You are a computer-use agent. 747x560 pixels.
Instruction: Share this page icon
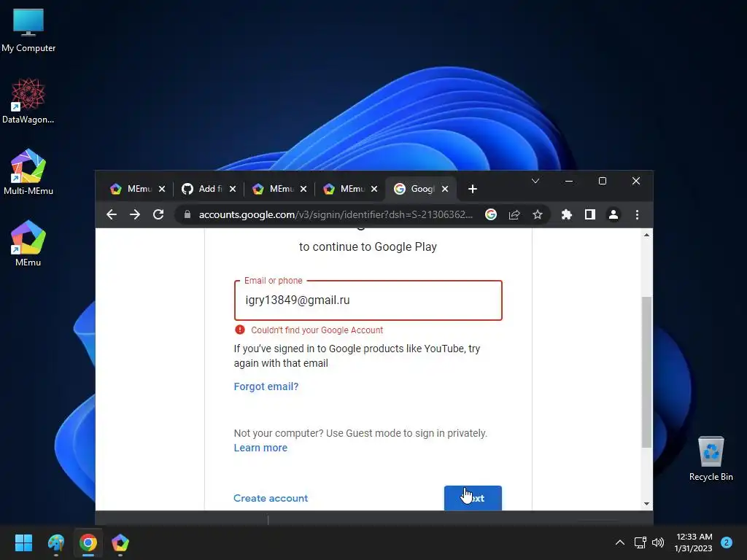514,215
